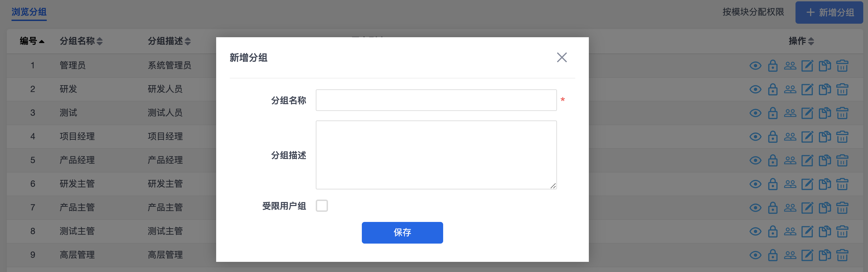Viewport: 868px width, 272px height.
Task: Open lock permissions icon for 研发 group
Action: pos(773,89)
